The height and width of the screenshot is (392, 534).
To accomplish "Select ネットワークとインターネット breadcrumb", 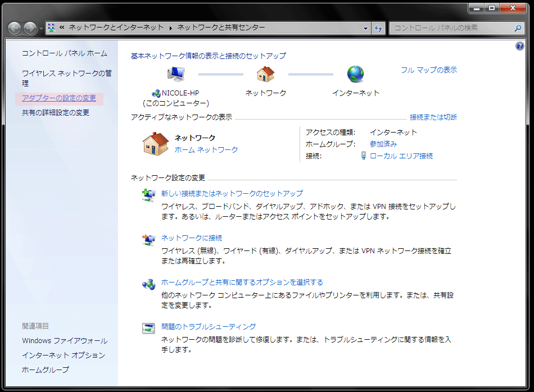I will click(x=116, y=27).
